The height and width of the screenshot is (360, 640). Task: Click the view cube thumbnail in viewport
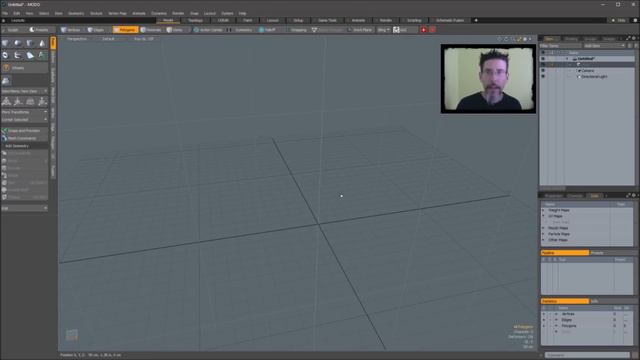[x=72, y=335]
